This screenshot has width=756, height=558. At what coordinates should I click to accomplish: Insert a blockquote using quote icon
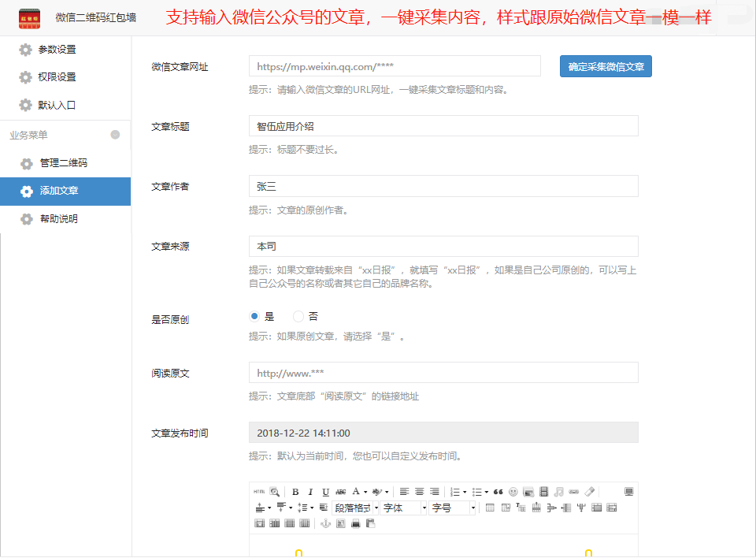[498, 492]
